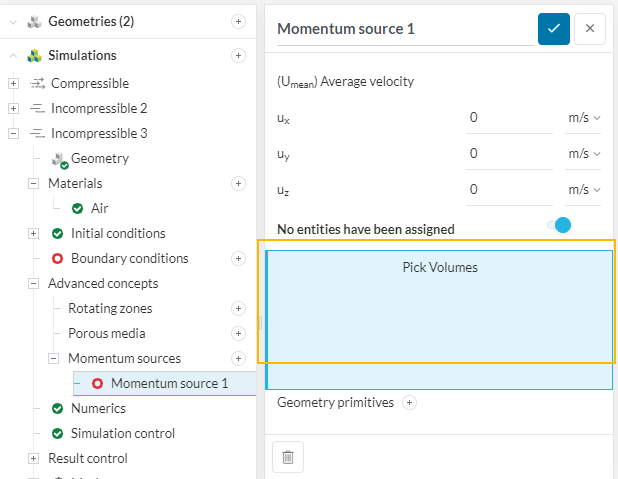Add a new geometry primitive
Screen dimensions: 618x479
(x=409, y=403)
